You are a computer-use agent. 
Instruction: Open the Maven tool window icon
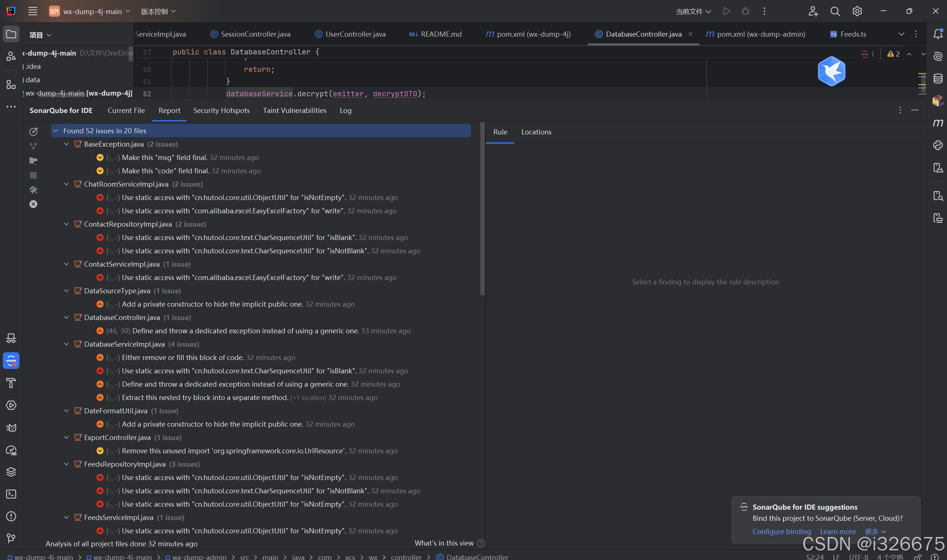pos(938,123)
